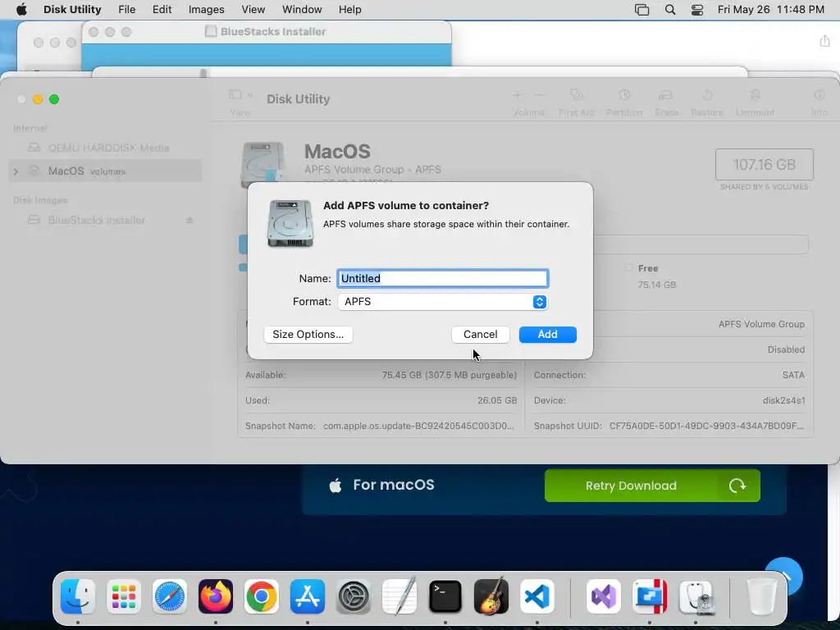Click the First Aid toolbar icon
The width and height of the screenshot is (840, 630).
point(577,95)
